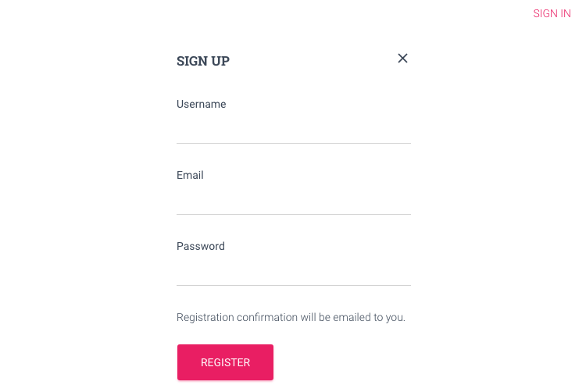Viewport: 586px width, 392px height.
Task: Click the underline beneath the Email field
Action: pyautogui.click(x=293, y=214)
